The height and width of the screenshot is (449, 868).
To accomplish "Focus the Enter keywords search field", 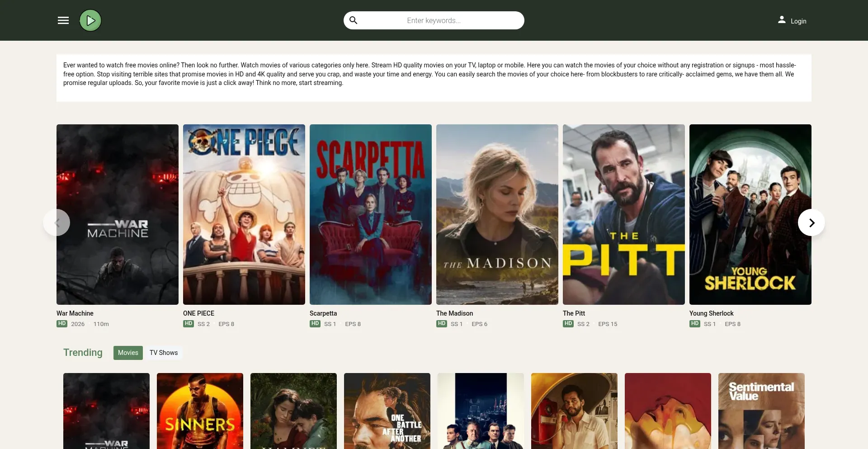I will click(434, 20).
